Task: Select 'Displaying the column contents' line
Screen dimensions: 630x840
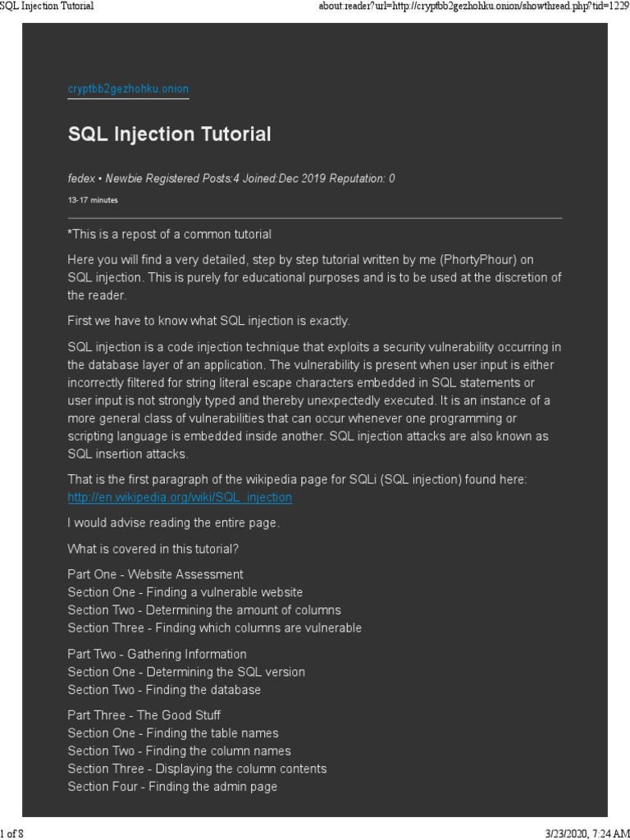Action: tap(197, 769)
